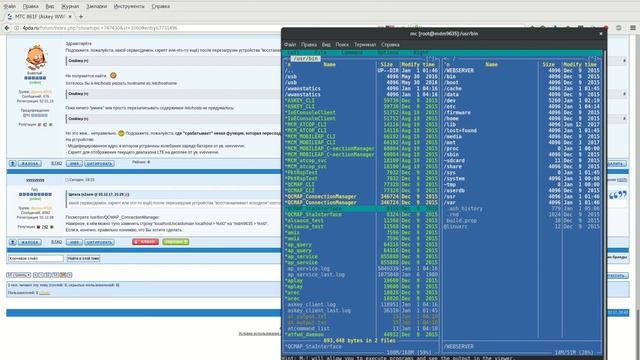Click green button under QCMAP_ConnectionManager reply

tap(176, 242)
